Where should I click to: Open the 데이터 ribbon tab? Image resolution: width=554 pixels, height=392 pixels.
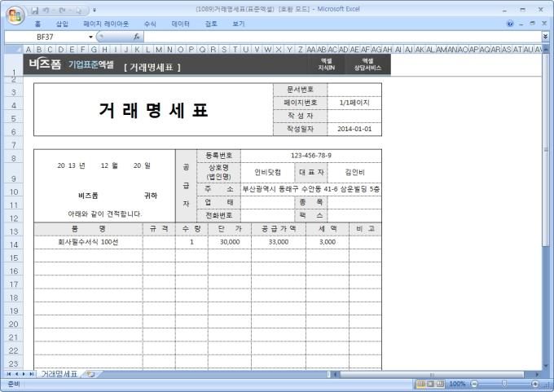click(x=180, y=24)
